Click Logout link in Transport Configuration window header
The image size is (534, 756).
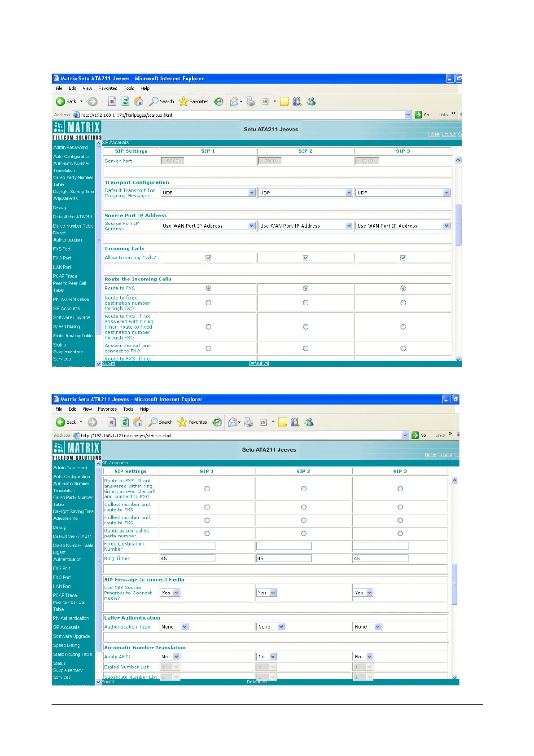[x=448, y=134]
